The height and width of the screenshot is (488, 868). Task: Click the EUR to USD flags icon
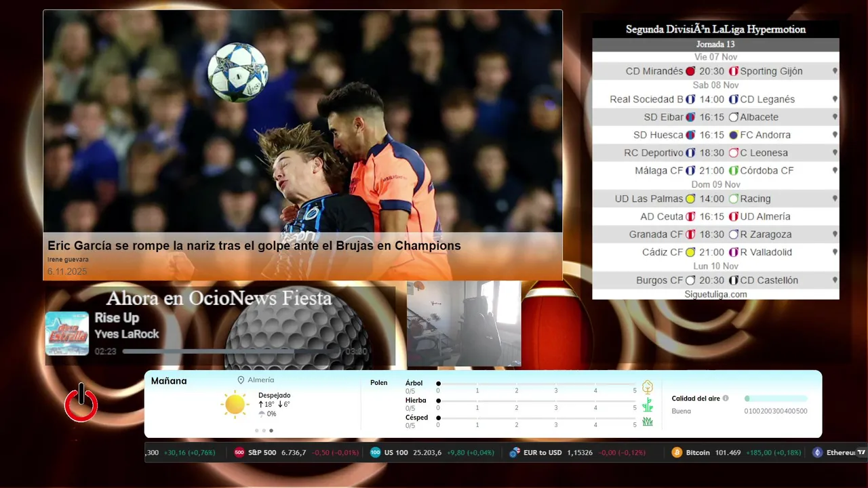(x=515, y=453)
